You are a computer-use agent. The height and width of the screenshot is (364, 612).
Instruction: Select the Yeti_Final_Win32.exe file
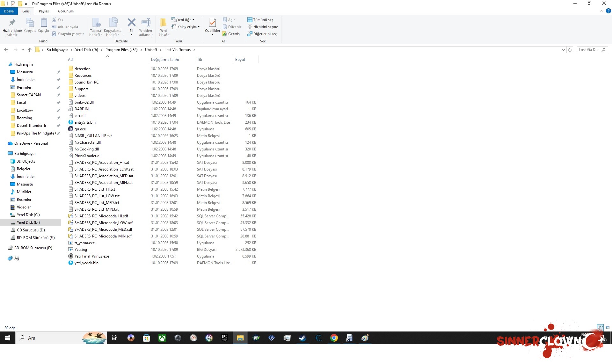click(x=92, y=256)
